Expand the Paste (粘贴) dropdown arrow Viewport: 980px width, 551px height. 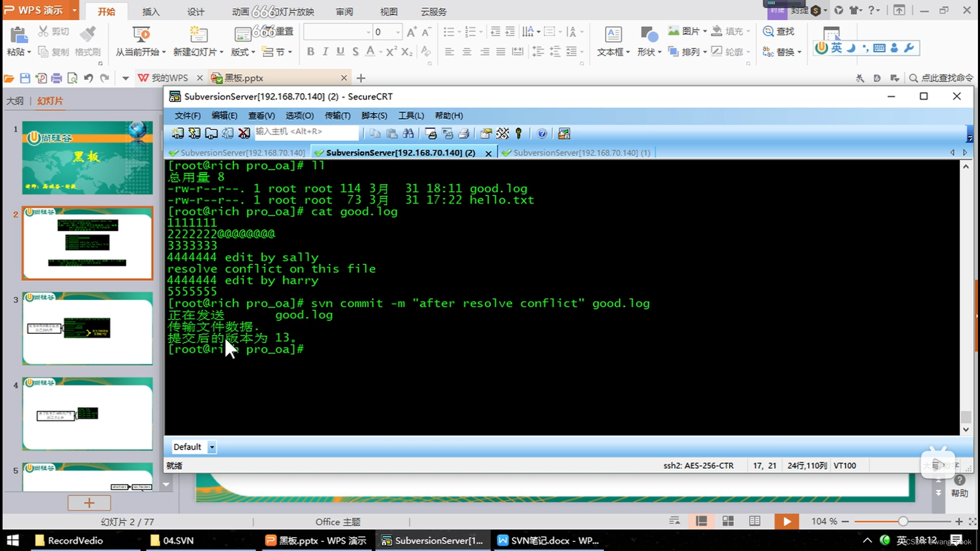pyautogui.click(x=29, y=52)
